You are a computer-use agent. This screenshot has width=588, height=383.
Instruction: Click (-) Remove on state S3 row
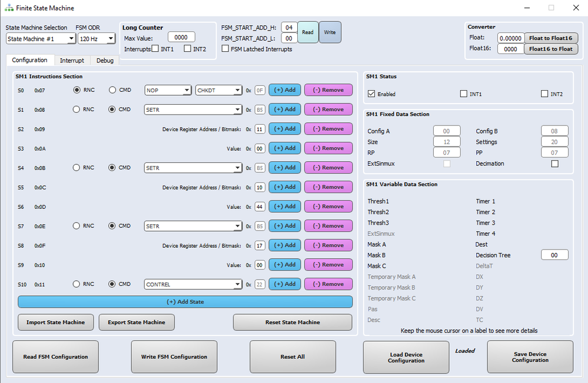[x=328, y=148]
